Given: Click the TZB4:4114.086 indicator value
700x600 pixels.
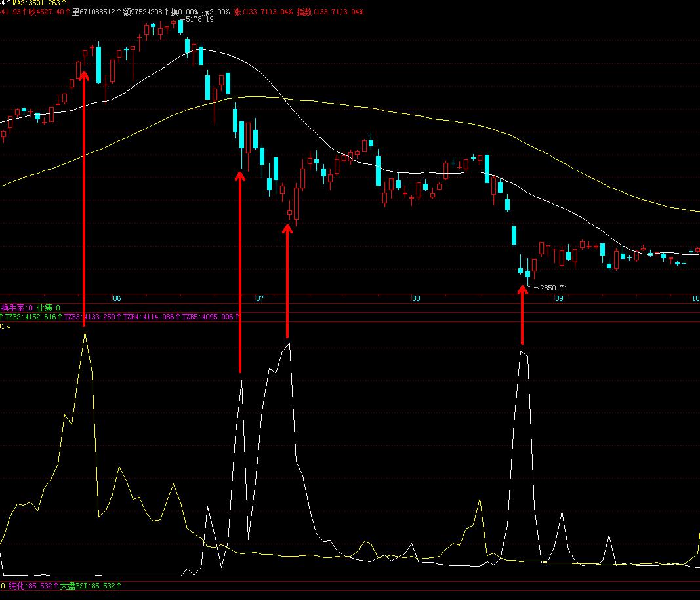Looking at the screenshot, I should pos(148,317).
